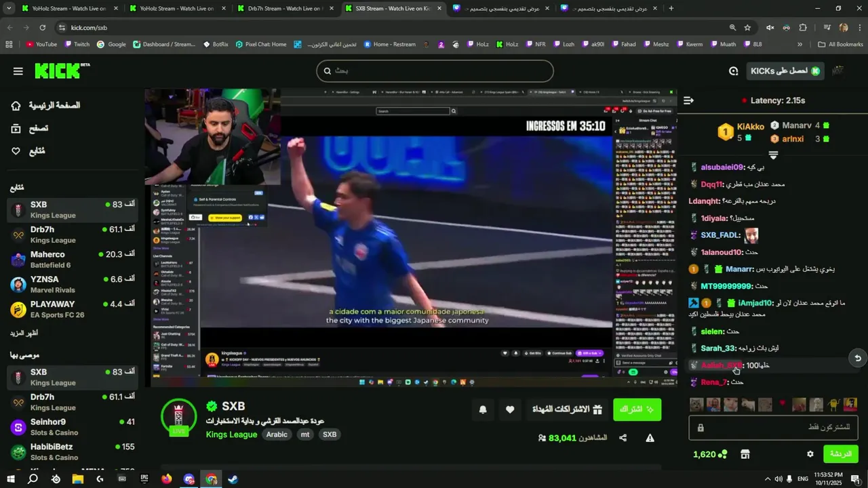Select Maherco Battlefield 6 channel
The width and height of the screenshot is (868, 488).
pyautogui.click(x=72, y=260)
